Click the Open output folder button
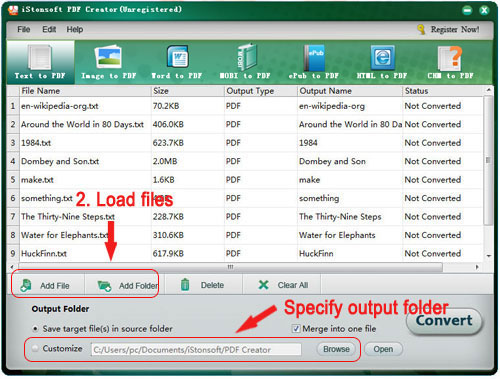 click(x=383, y=349)
